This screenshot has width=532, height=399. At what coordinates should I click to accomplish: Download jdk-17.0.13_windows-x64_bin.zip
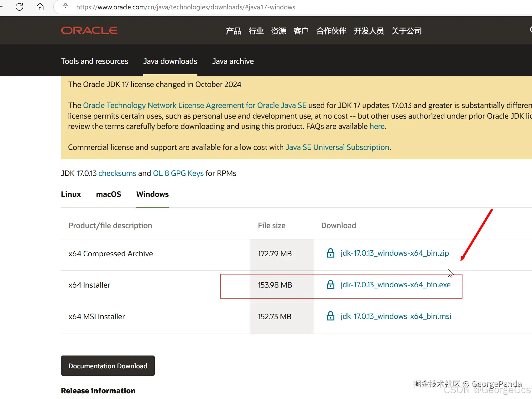pyautogui.click(x=395, y=253)
